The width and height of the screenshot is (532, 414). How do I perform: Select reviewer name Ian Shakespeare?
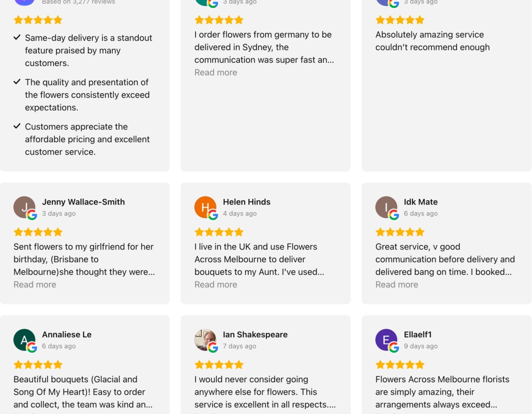255,334
